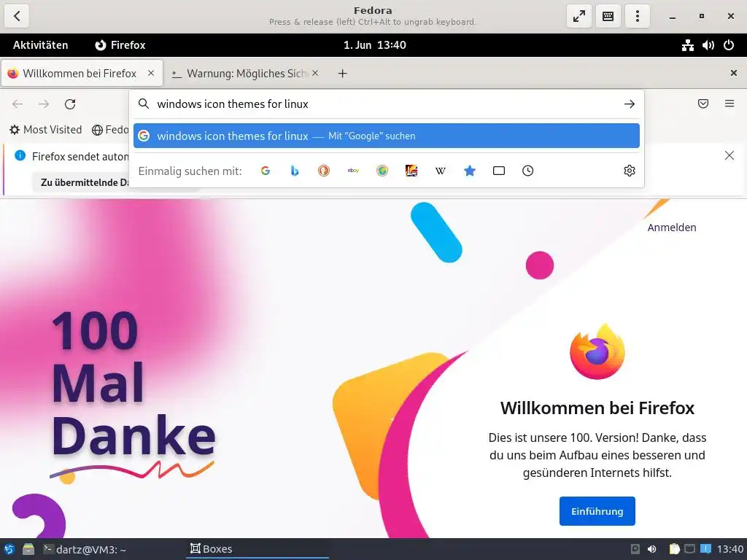The height and width of the screenshot is (560, 747).
Task: Close the Warnung tab
Action: (315, 73)
